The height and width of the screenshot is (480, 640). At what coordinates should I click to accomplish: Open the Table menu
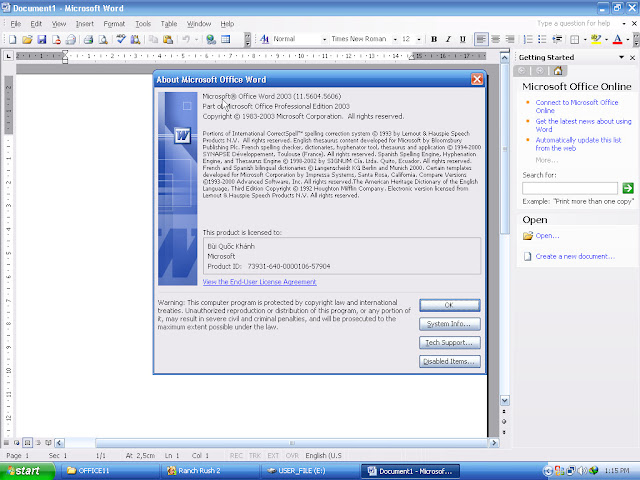pos(169,24)
